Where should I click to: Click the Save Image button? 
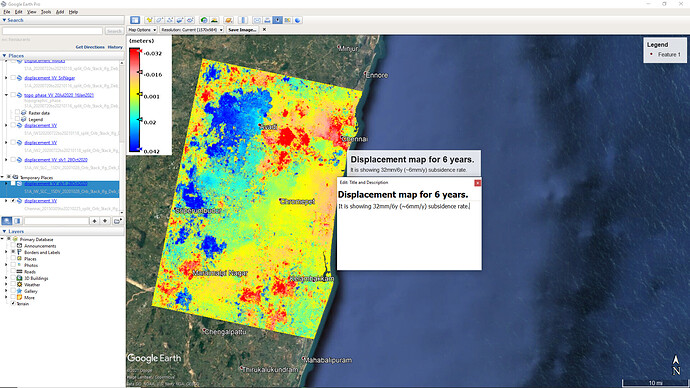pyautogui.click(x=242, y=29)
